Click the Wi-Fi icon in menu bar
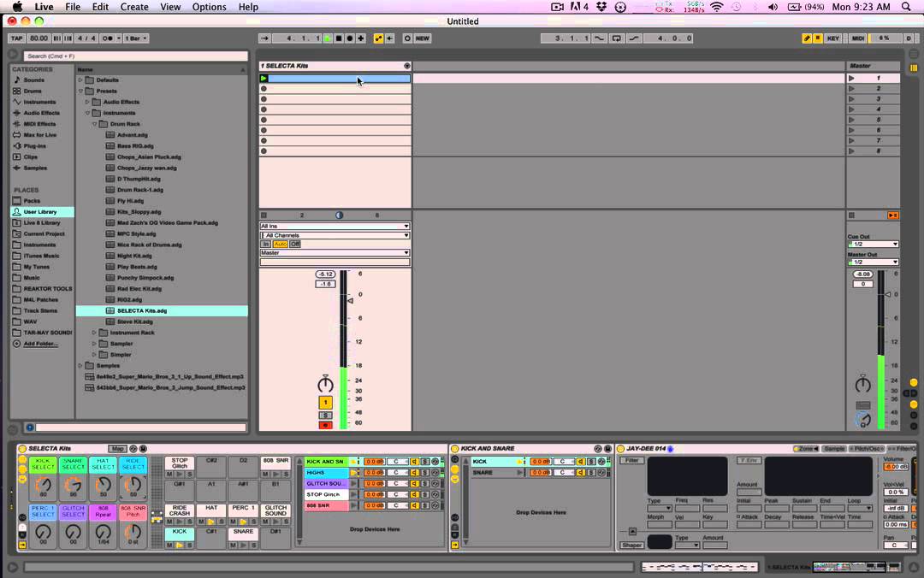 (x=717, y=7)
